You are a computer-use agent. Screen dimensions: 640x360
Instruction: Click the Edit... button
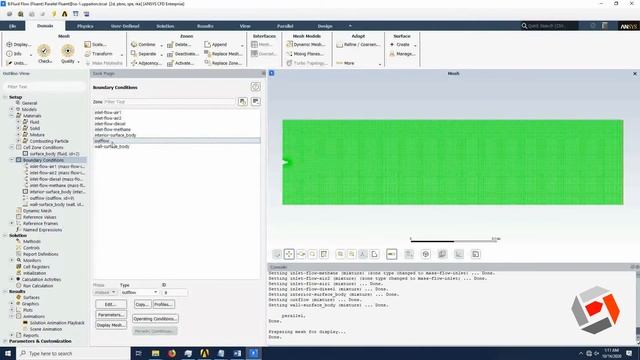[111, 304]
